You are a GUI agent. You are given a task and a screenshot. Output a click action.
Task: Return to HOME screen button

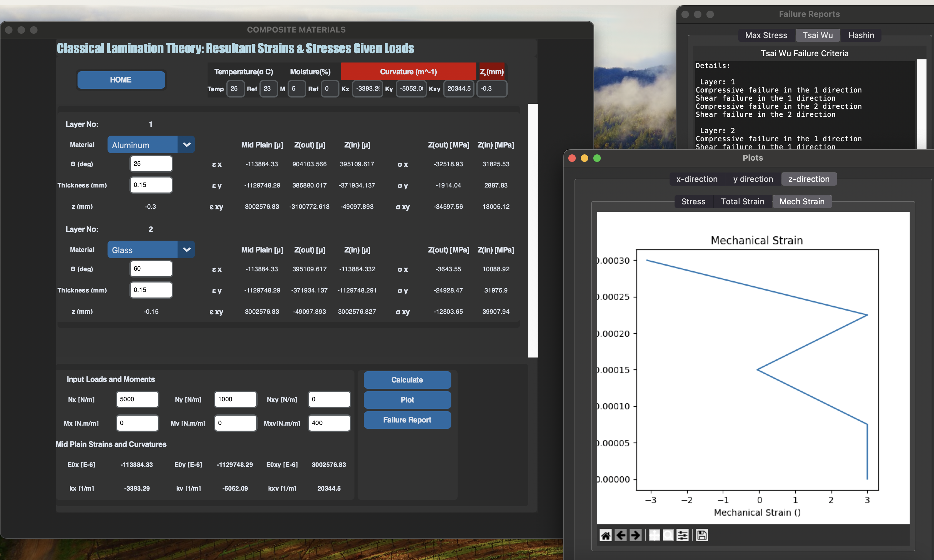tap(121, 80)
